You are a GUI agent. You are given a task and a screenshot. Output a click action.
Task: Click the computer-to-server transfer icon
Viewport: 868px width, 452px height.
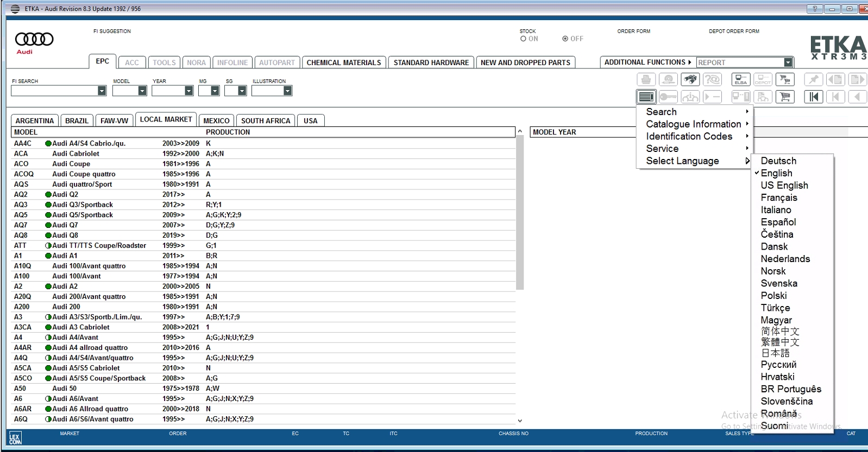(x=741, y=97)
